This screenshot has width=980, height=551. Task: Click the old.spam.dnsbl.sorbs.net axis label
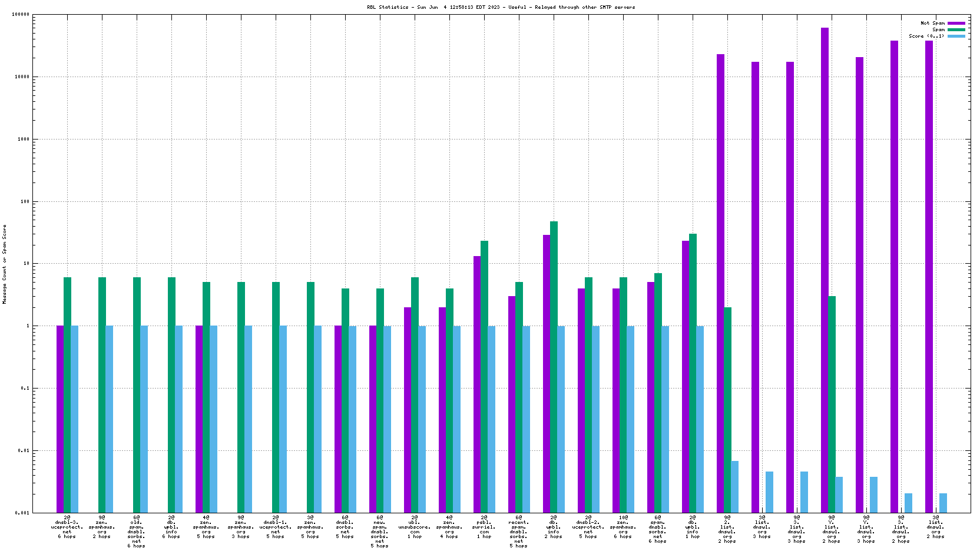136,532
